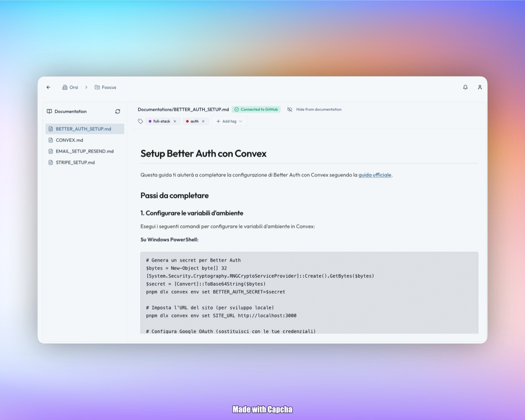Open the user profile icon
The width and height of the screenshot is (525, 420).
pos(480,87)
